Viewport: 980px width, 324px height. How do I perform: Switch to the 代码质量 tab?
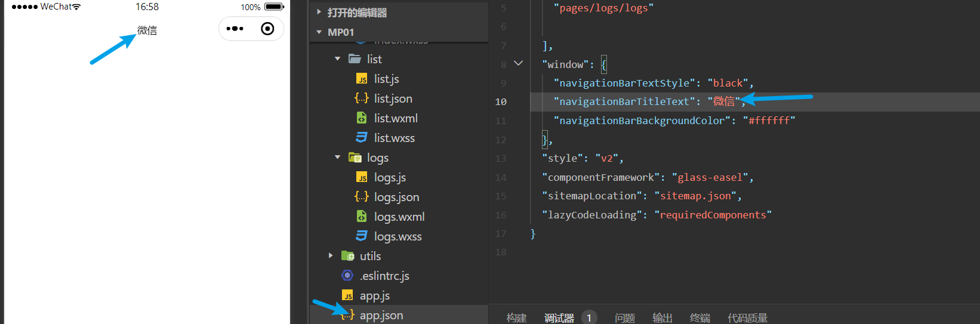[748, 318]
